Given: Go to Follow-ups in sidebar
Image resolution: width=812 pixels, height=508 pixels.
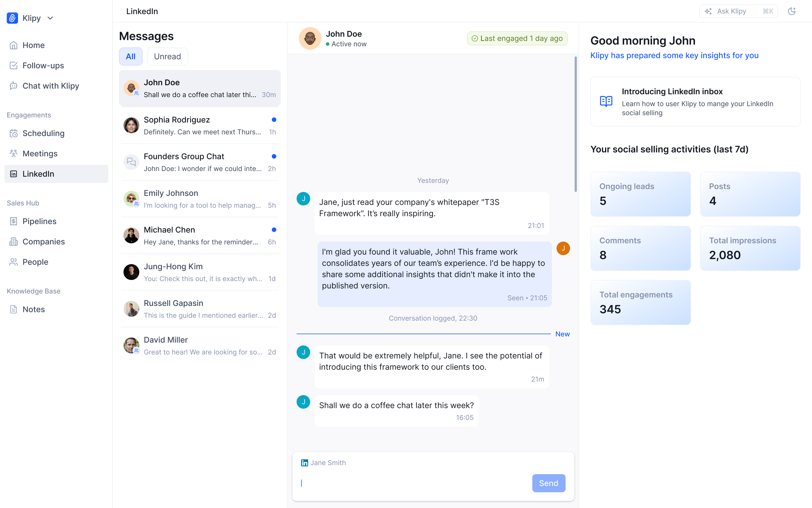Looking at the screenshot, I should coord(56,65).
